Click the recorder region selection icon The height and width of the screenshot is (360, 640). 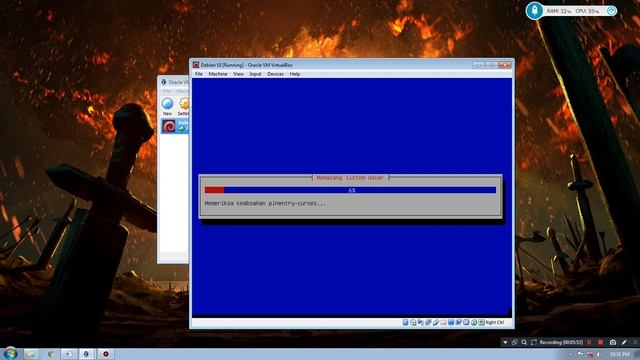(534, 342)
